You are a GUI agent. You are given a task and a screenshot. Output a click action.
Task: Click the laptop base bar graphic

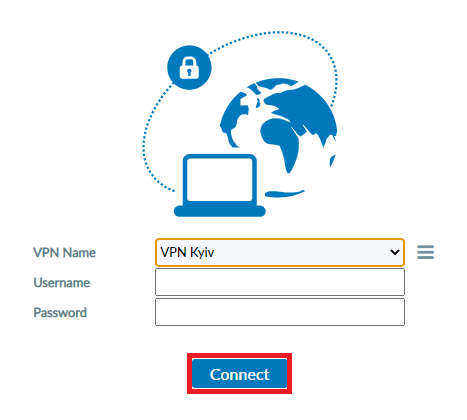point(220,211)
